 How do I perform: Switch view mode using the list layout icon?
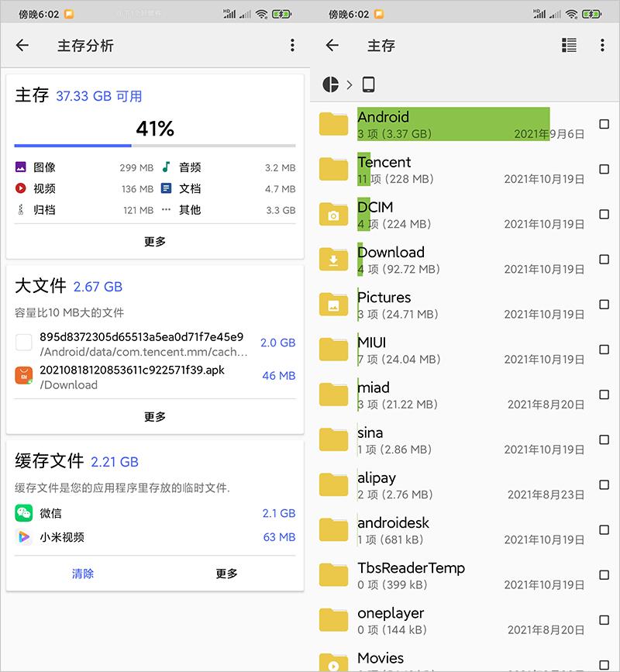pos(569,45)
